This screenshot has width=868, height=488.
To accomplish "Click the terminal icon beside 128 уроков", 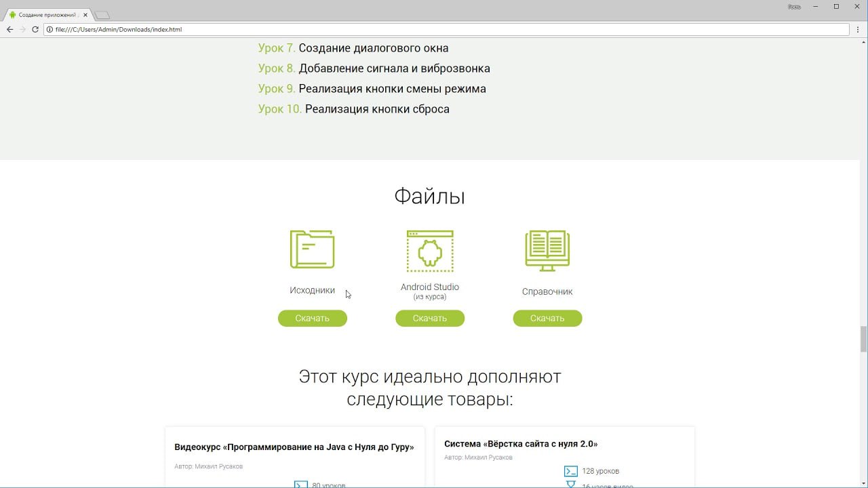I will click(570, 471).
